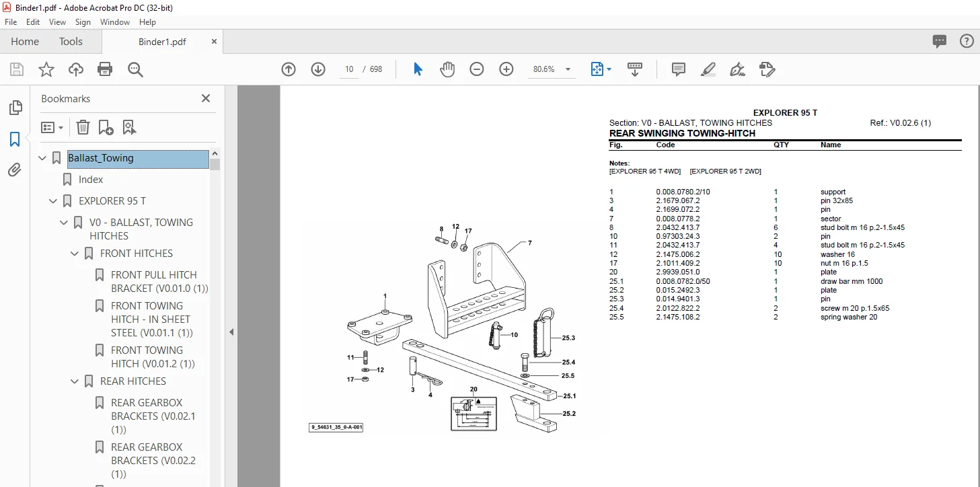The image size is (980, 487).
Task: Open the page thumbnails panel
Action: pos(15,108)
